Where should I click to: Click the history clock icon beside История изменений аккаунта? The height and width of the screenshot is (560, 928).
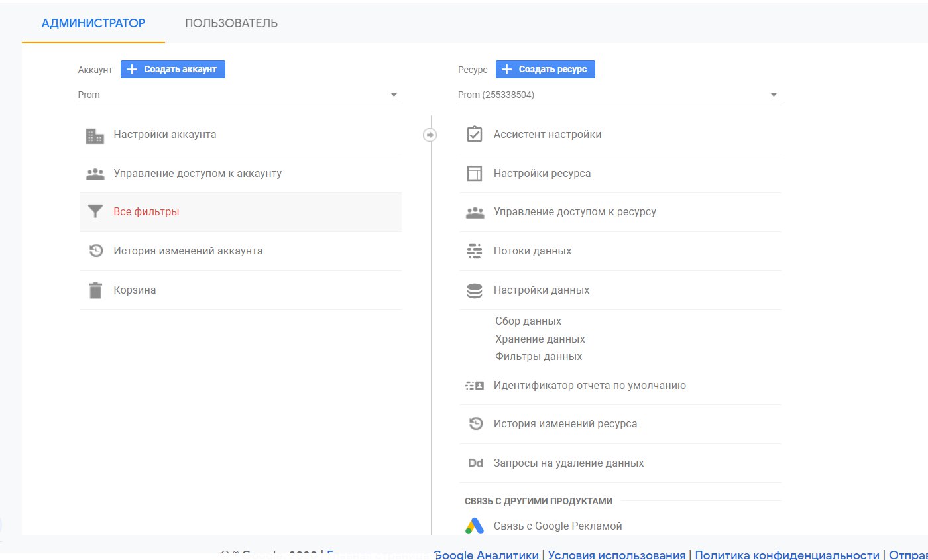[96, 251]
